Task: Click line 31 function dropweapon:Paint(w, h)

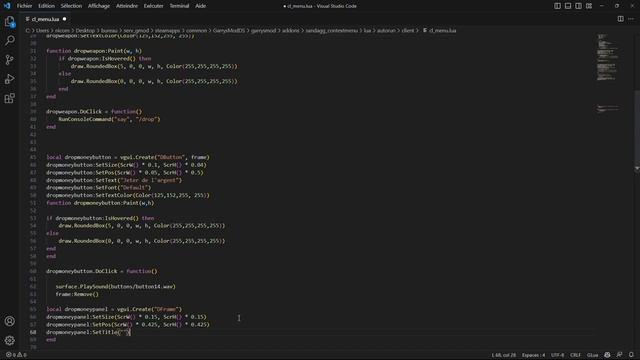Action: click(94, 51)
